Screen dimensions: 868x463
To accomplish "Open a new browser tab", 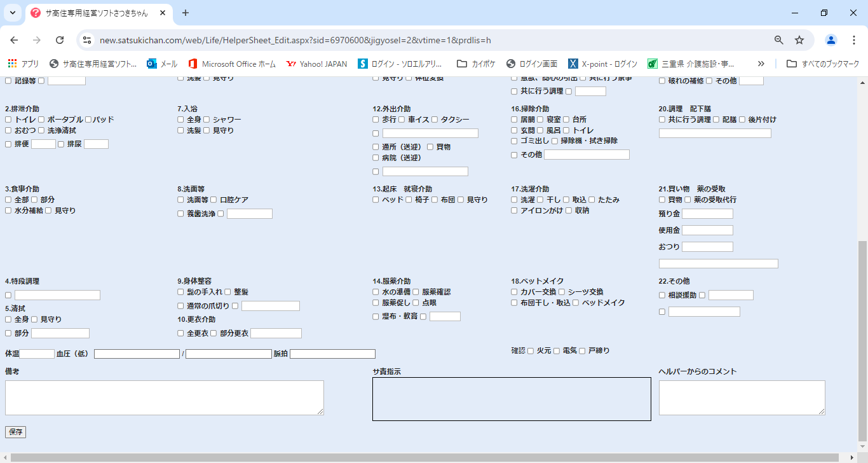I will 186,13.
